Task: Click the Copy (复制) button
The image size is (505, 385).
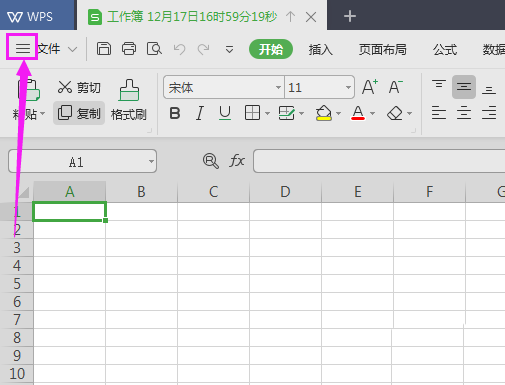Action: [79, 113]
